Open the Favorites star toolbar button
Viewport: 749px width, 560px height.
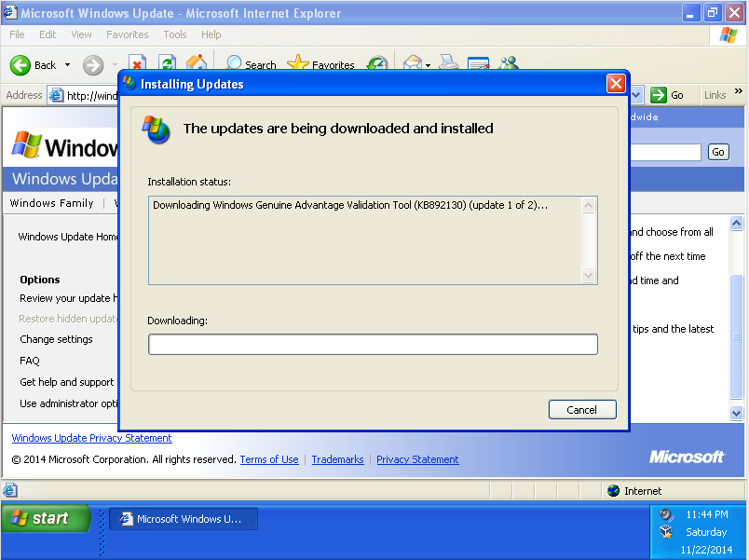tap(321, 62)
